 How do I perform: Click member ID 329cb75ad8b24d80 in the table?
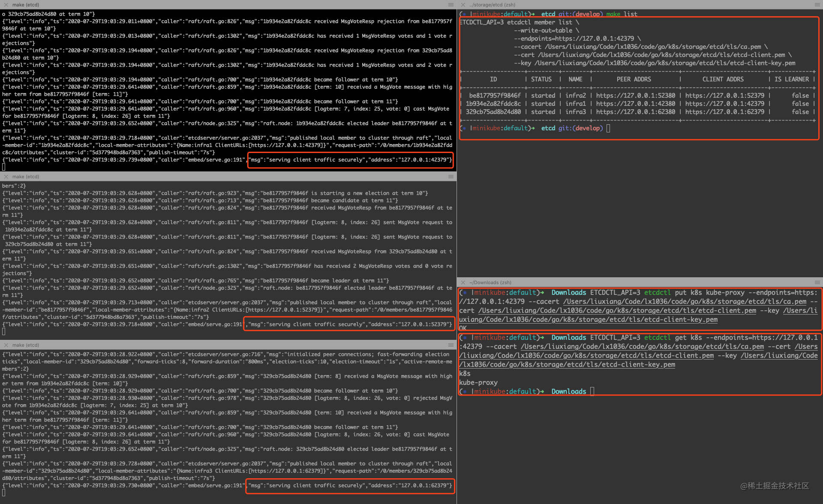coord(493,112)
